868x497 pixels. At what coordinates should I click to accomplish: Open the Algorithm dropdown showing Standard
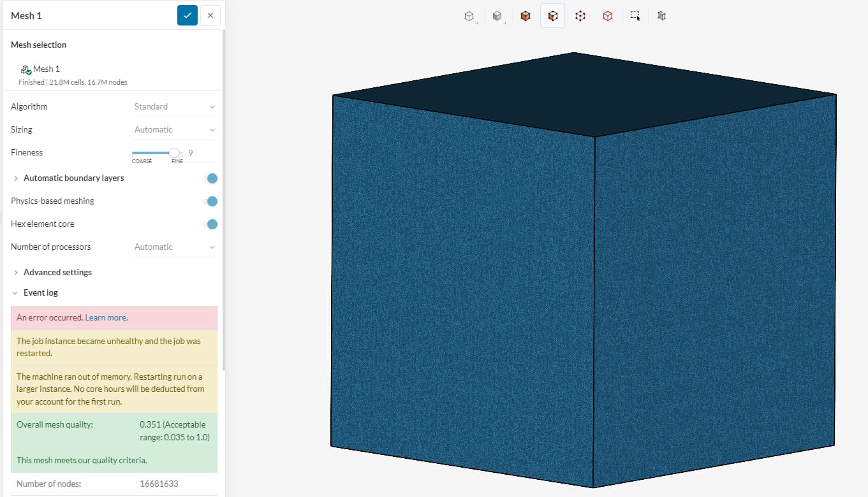pos(173,106)
